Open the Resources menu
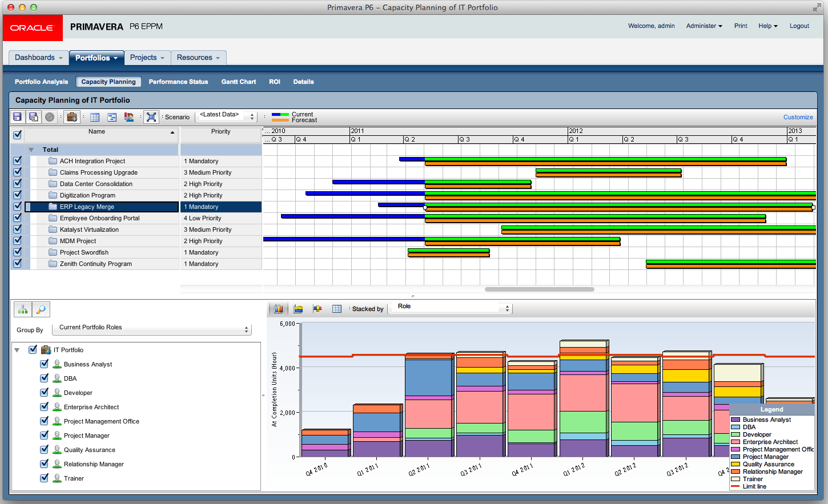This screenshot has width=828, height=504. 198,58
